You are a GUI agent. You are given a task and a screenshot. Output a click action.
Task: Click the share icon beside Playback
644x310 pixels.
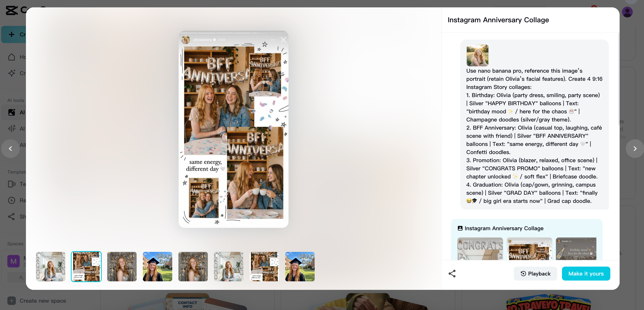pos(452,273)
